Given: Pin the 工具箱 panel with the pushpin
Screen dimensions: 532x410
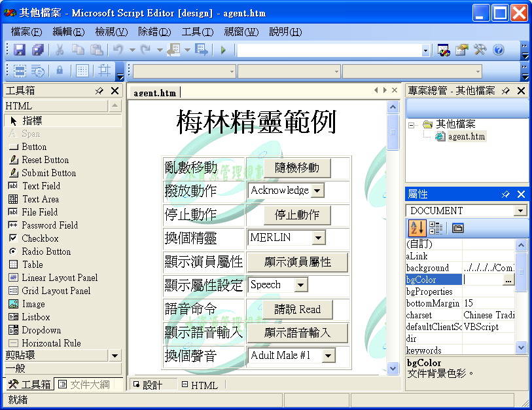Looking at the screenshot, I should click(99, 90).
